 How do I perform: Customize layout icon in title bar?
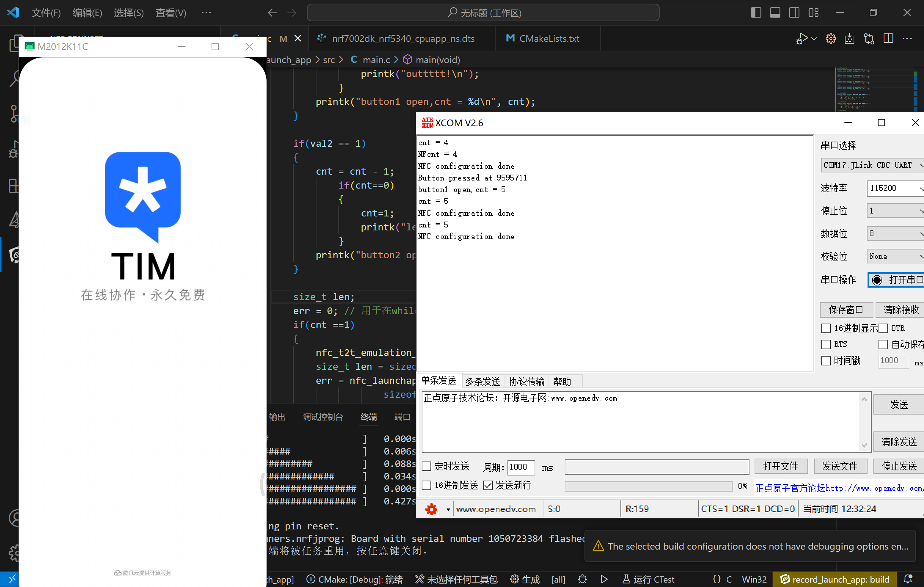[814, 13]
